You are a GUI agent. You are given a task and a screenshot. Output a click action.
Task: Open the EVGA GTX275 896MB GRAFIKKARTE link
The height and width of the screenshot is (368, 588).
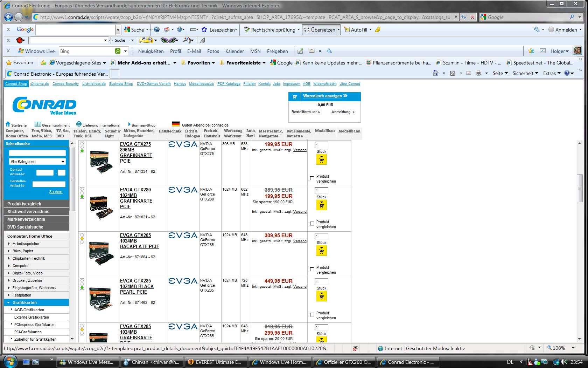136,152
